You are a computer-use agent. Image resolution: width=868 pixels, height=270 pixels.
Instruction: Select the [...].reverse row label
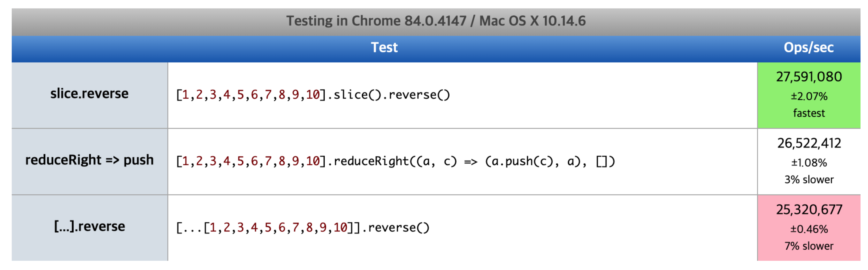point(89,226)
